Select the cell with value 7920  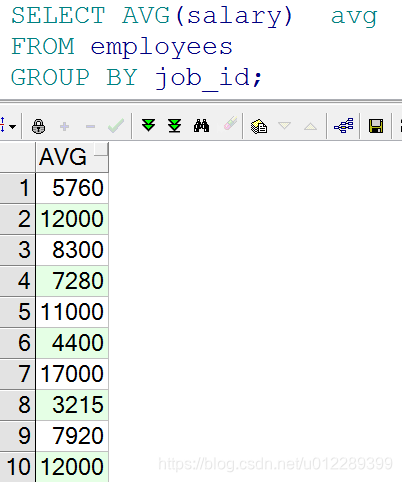(x=72, y=436)
